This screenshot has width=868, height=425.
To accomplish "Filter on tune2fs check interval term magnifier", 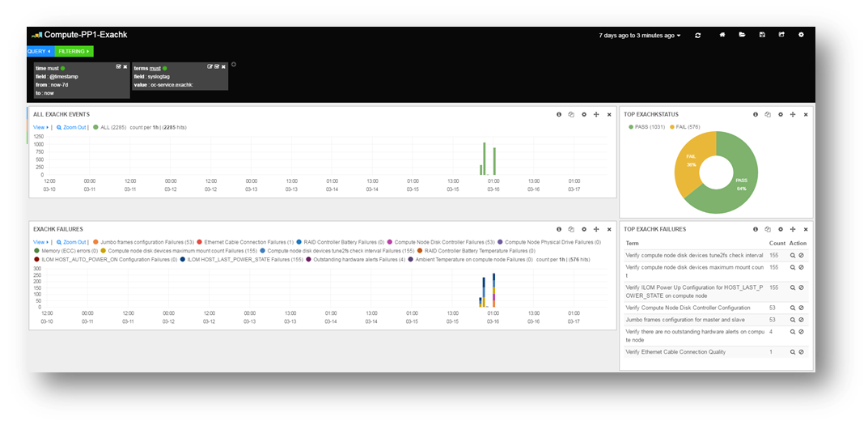I will tap(793, 256).
